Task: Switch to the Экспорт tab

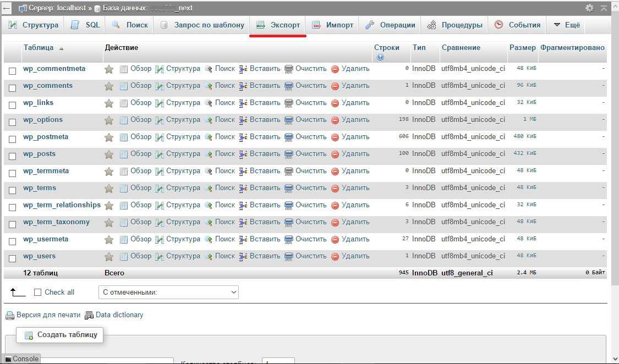Action: (x=278, y=25)
